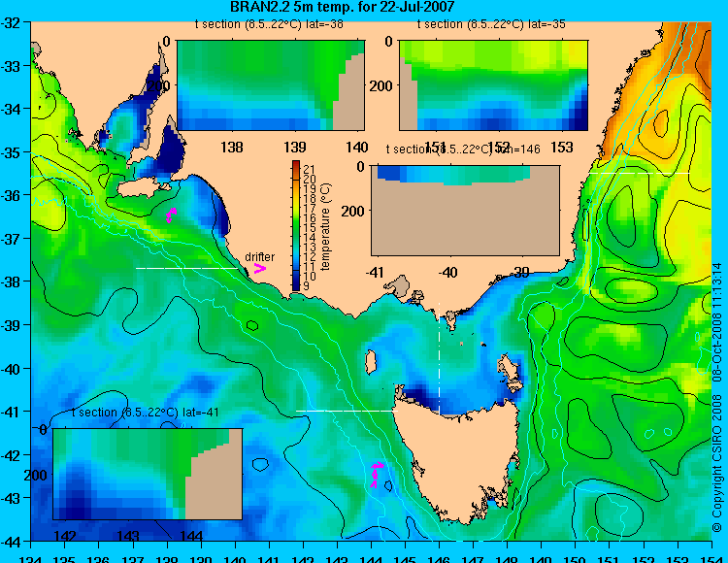Click '139' on the lat=-38 inset axis

coord(295,148)
